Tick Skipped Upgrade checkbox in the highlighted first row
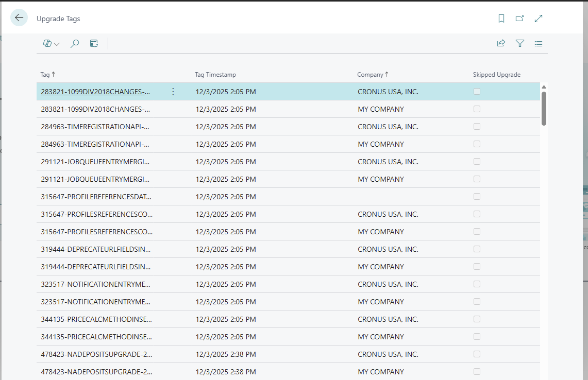Image resolution: width=588 pixels, height=380 pixels. click(477, 92)
